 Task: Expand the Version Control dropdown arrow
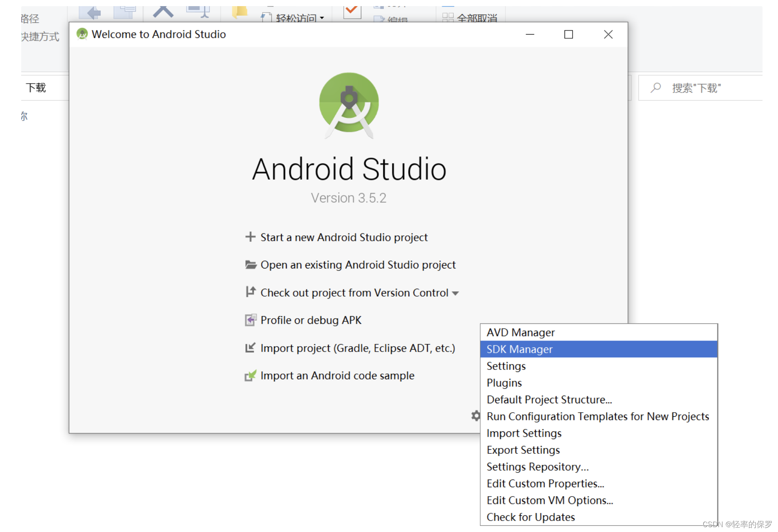pyautogui.click(x=455, y=293)
